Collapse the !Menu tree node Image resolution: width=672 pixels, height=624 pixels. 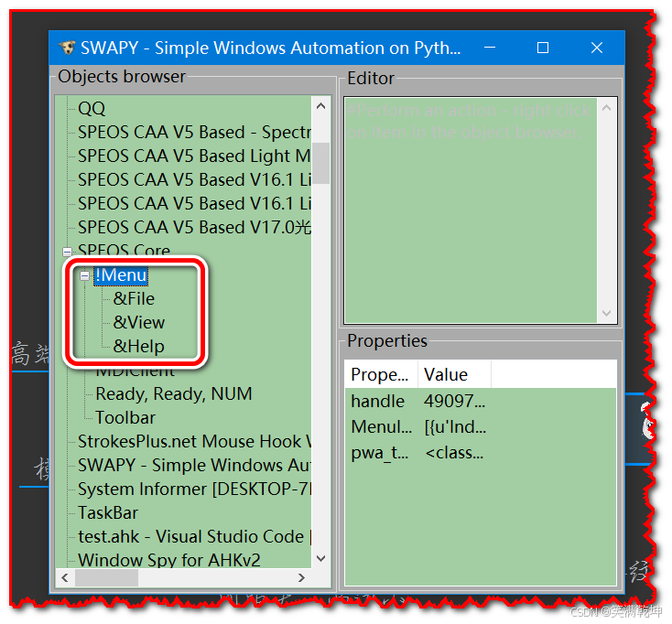point(84,275)
